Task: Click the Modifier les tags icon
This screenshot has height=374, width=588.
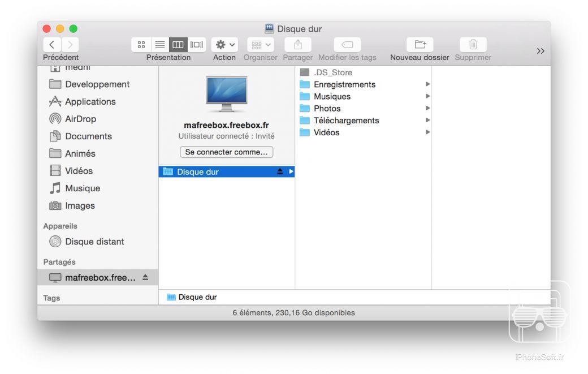Action: [x=347, y=45]
